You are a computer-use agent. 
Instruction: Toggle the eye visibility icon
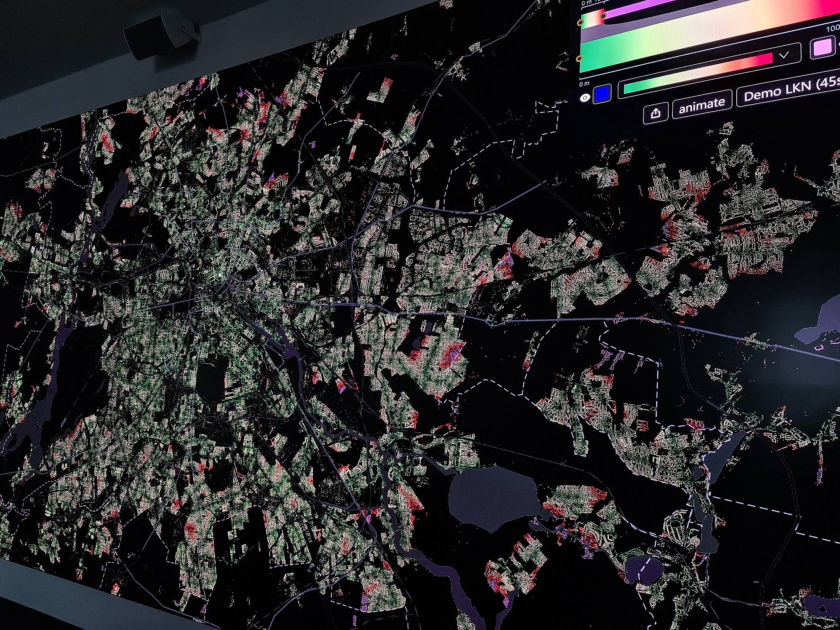[x=585, y=98]
